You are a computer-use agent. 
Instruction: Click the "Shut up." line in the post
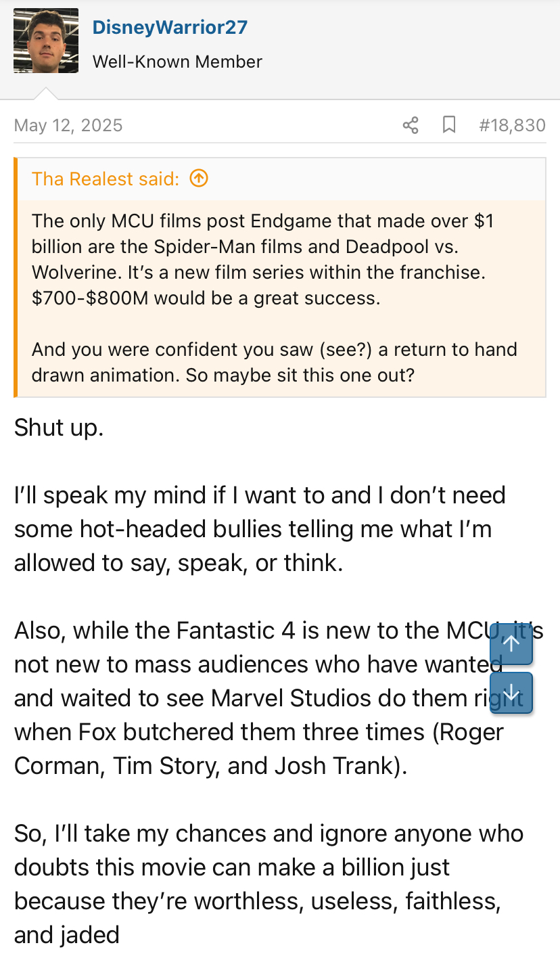59,428
